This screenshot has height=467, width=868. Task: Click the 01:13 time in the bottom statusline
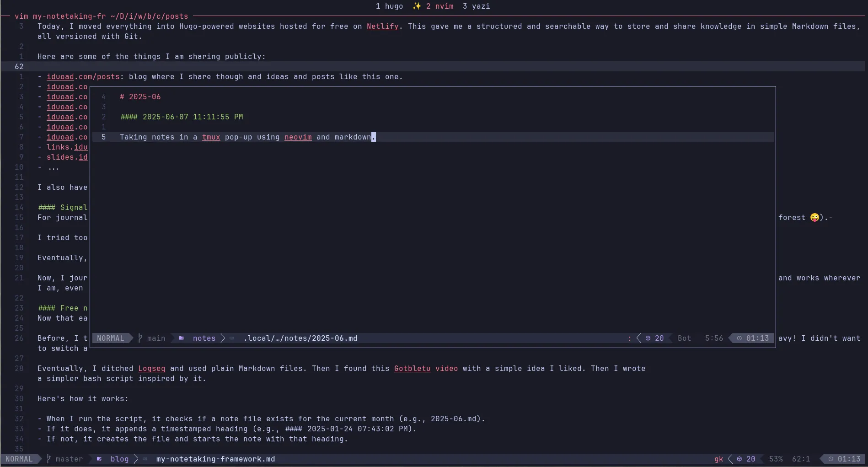pyautogui.click(x=849, y=459)
